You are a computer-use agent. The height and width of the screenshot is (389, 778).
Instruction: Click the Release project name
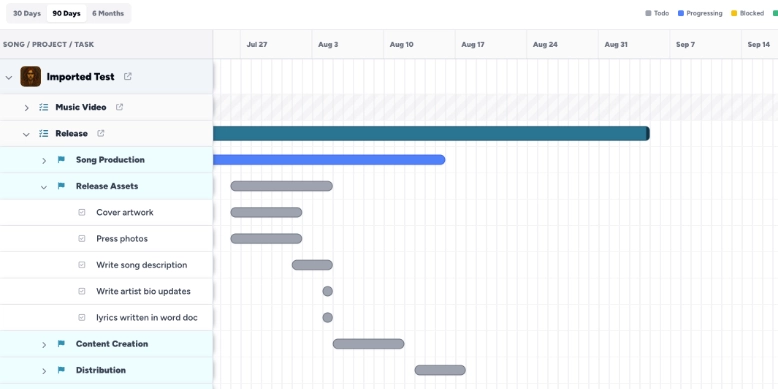tap(71, 133)
